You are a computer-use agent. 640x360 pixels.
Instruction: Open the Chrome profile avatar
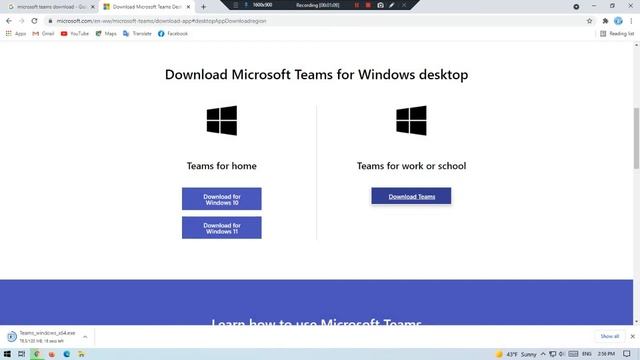coord(618,21)
